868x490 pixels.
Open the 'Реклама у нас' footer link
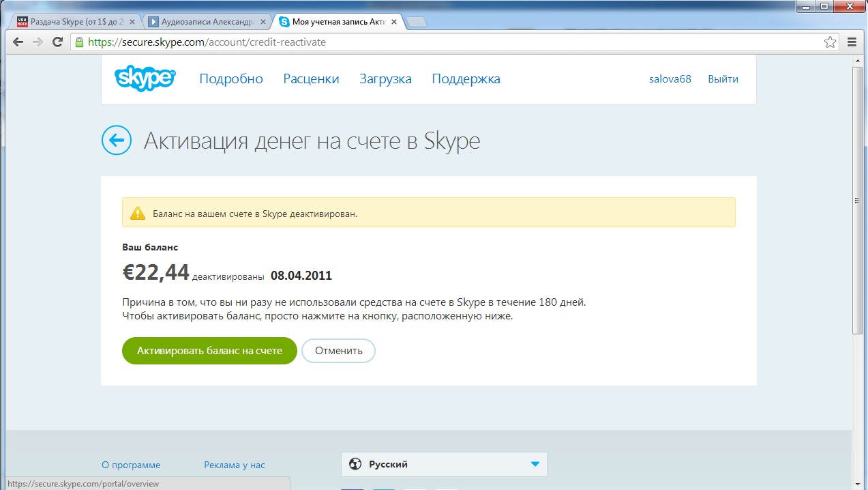point(235,465)
